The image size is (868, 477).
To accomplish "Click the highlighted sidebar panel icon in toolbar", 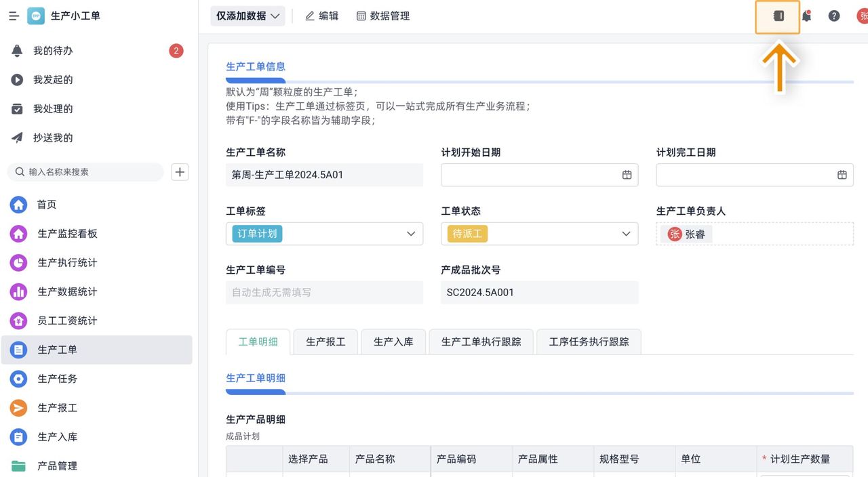I will point(777,16).
